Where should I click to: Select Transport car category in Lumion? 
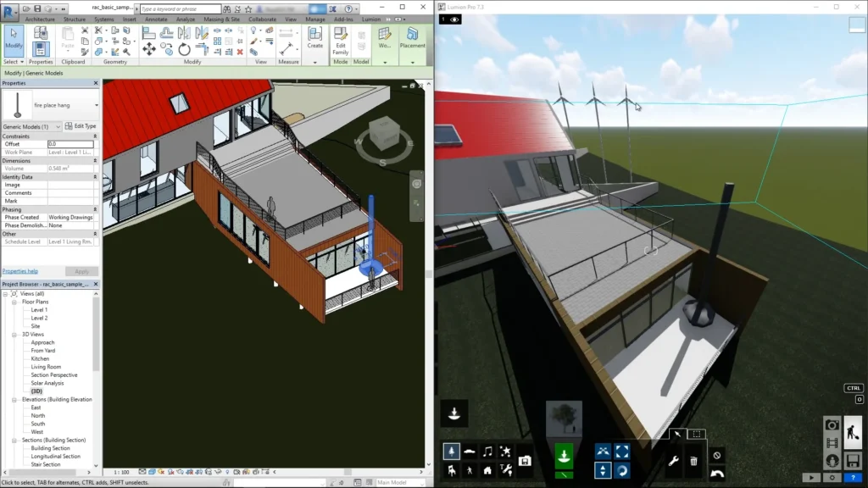point(470,452)
